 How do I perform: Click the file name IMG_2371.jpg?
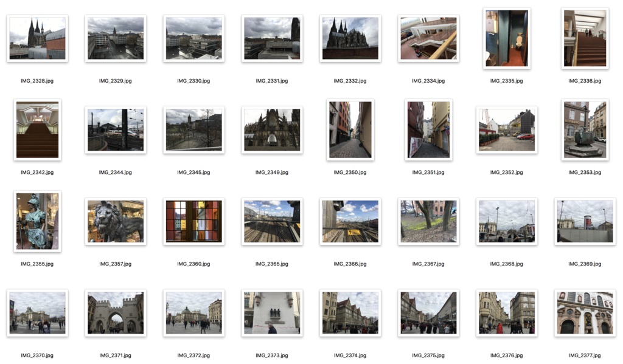[x=116, y=355]
